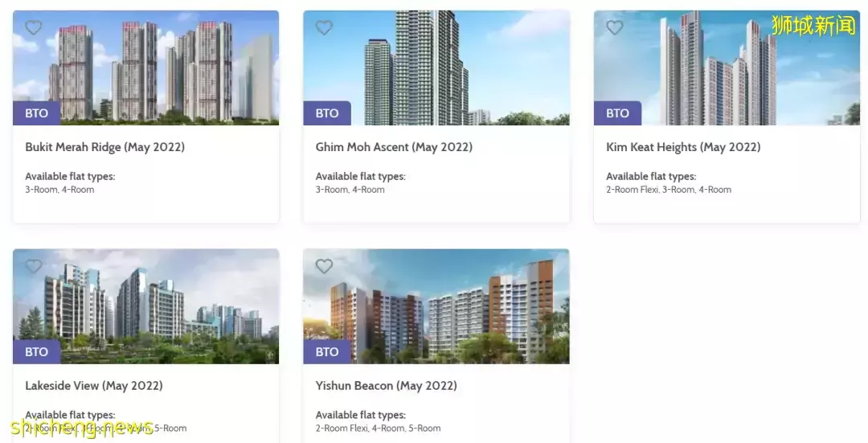Click heart icon on Yishun Beacon card

(x=325, y=266)
